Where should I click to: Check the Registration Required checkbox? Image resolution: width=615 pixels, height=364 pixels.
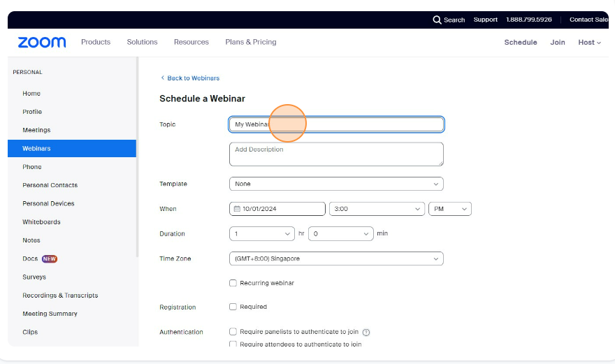tap(233, 307)
